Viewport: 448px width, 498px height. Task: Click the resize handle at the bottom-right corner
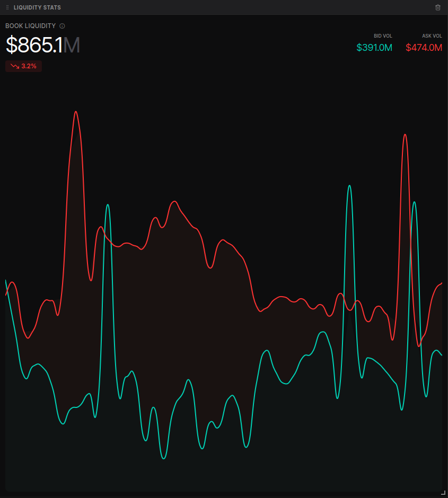[444, 493]
